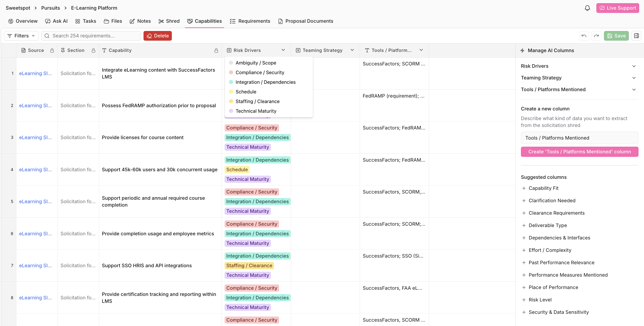Choose the Technical Maturity filter option
This screenshot has width=644, height=326.
click(256, 111)
